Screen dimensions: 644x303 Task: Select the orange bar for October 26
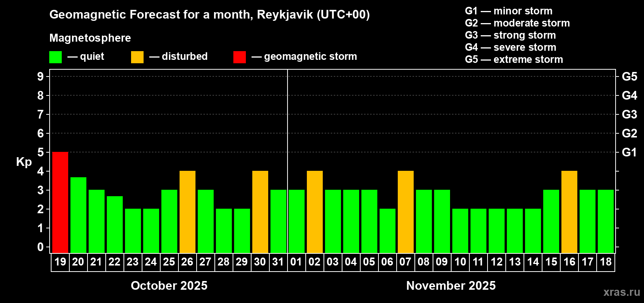point(188,212)
